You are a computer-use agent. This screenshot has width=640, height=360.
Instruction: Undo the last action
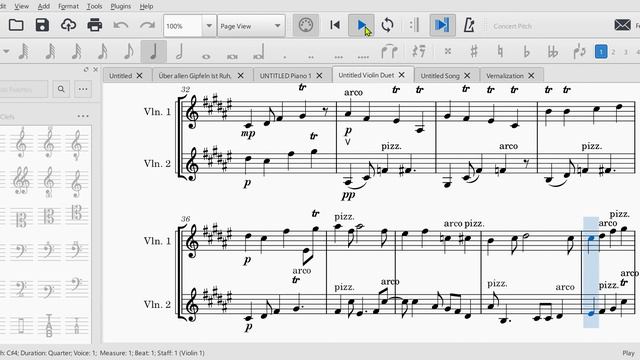(121, 25)
